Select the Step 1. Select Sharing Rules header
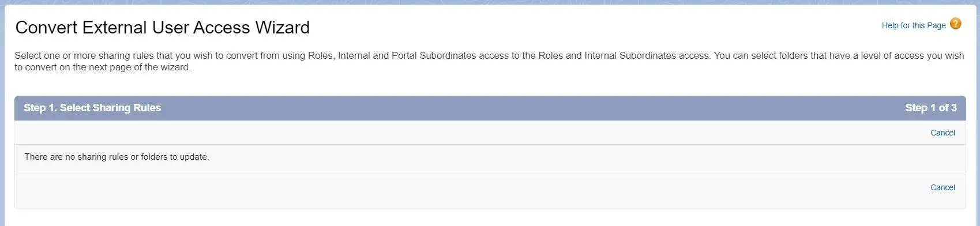The image size is (980, 226). pos(92,108)
